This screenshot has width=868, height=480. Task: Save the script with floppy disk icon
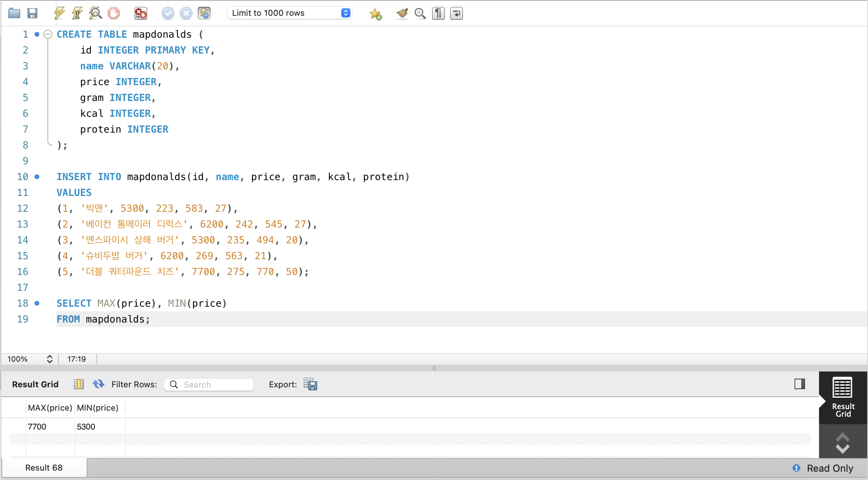point(32,13)
